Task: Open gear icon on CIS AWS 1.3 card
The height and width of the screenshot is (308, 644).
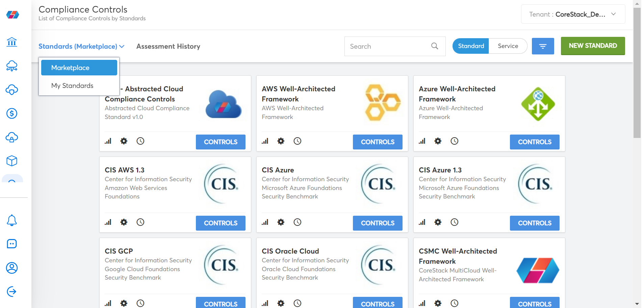Action: point(124,222)
